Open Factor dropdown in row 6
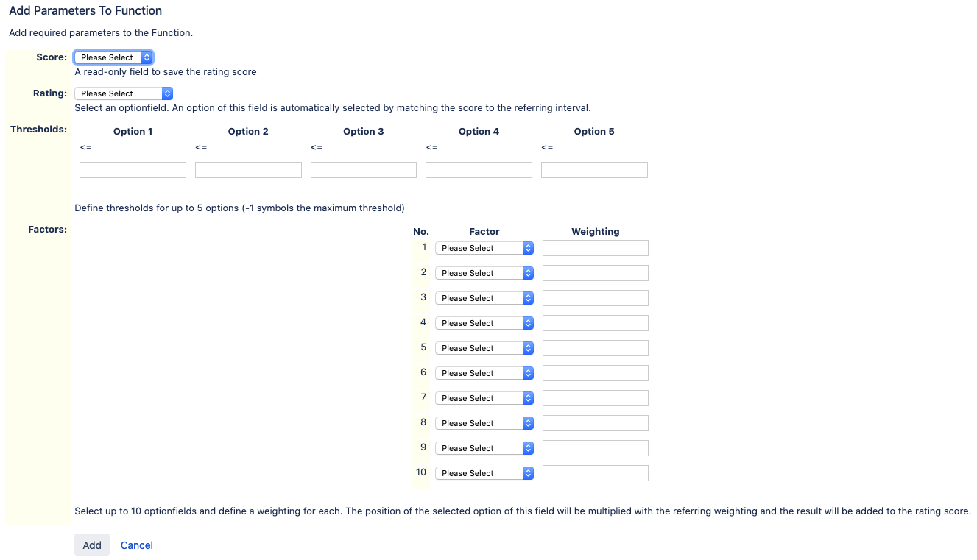This screenshot has height=560, width=977. coord(484,373)
